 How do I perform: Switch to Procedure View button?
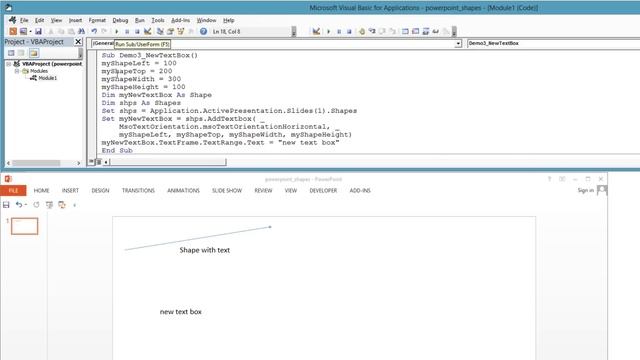click(91, 162)
